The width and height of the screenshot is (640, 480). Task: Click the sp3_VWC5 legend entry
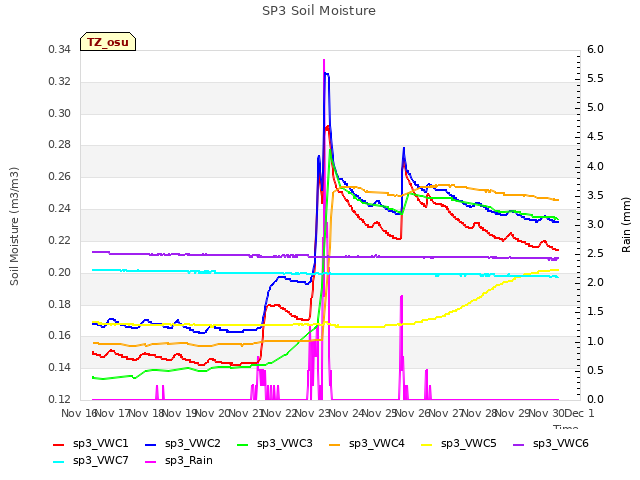tap(459, 444)
